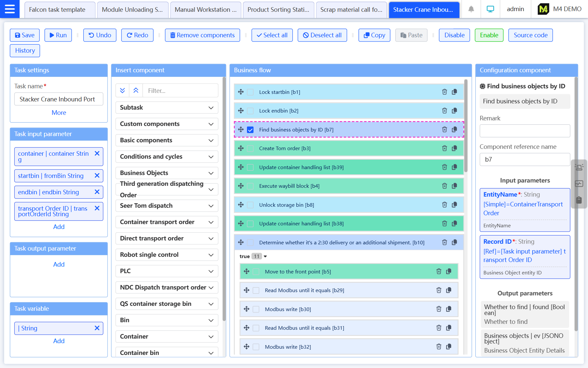Open the Product Sorting Station tab
This screenshot has height=368, width=588.
pyautogui.click(x=278, y=10)
